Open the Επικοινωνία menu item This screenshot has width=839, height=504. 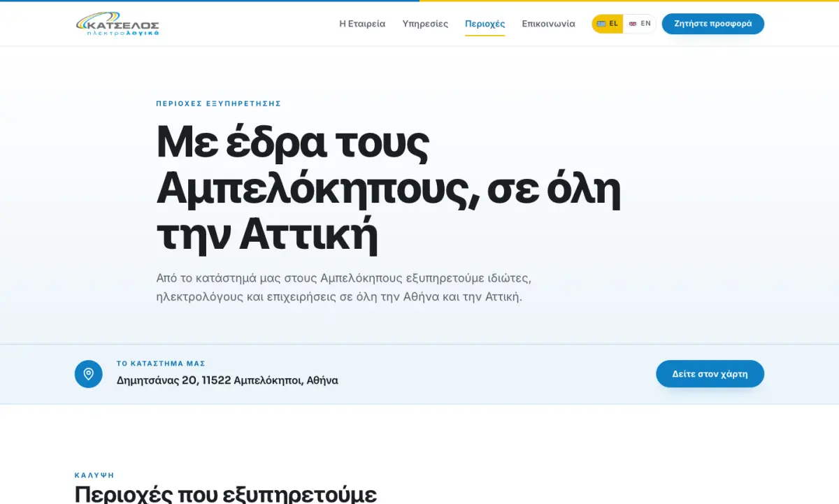click(x=548, y=24)
